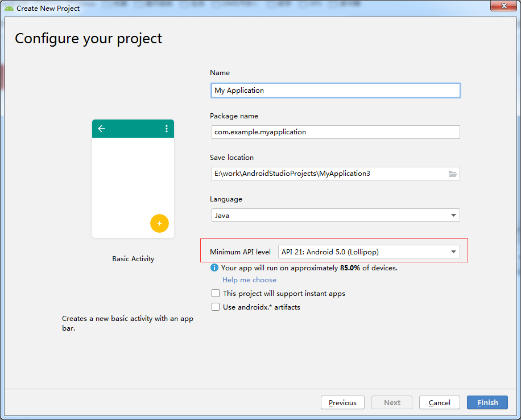
Task: Click the blue info icon near device percentage
Action: pyautogui.click(x=214, y=267)
